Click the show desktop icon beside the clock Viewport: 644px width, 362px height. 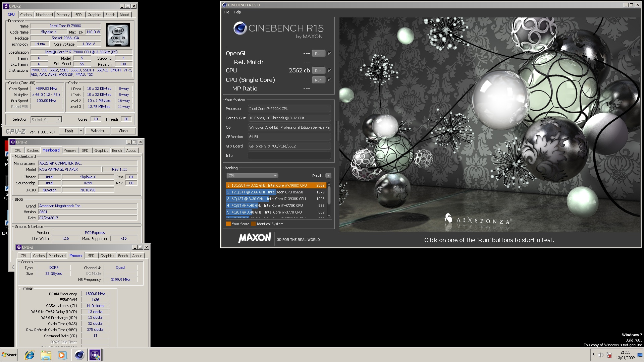tap(640, 355)
